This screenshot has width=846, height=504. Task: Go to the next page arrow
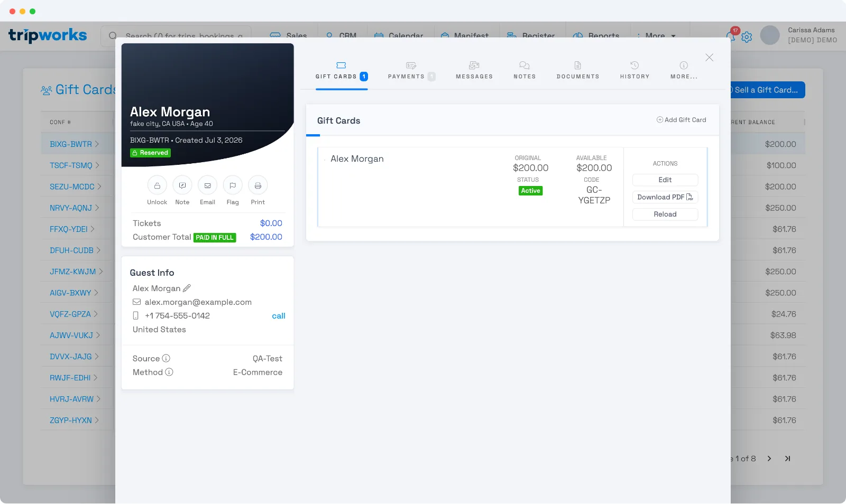pyautogui.click(x=769, y=459)
